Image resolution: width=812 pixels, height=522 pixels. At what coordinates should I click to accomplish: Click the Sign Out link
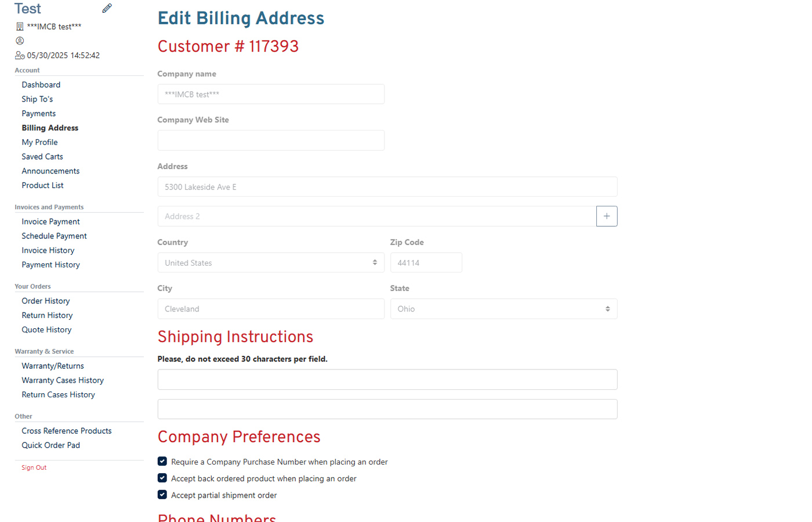pyautogui.click(x=34, y=467)
